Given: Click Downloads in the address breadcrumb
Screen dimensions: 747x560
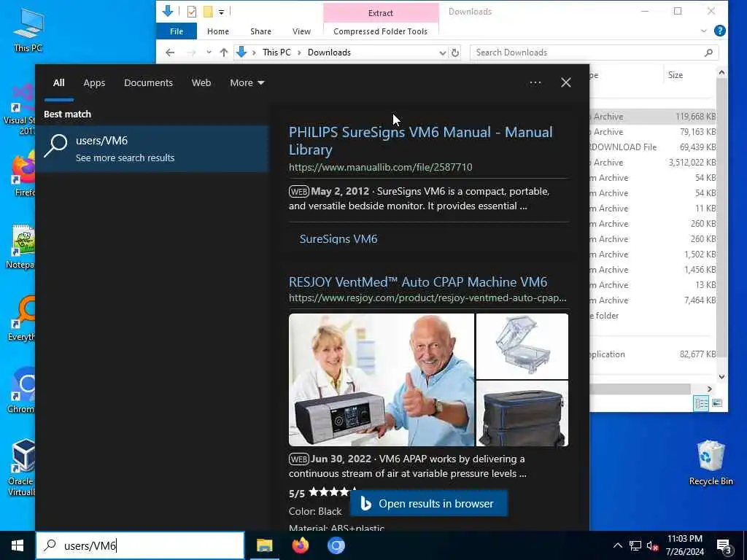Looking at the screenshot, I should coord(329,52).
